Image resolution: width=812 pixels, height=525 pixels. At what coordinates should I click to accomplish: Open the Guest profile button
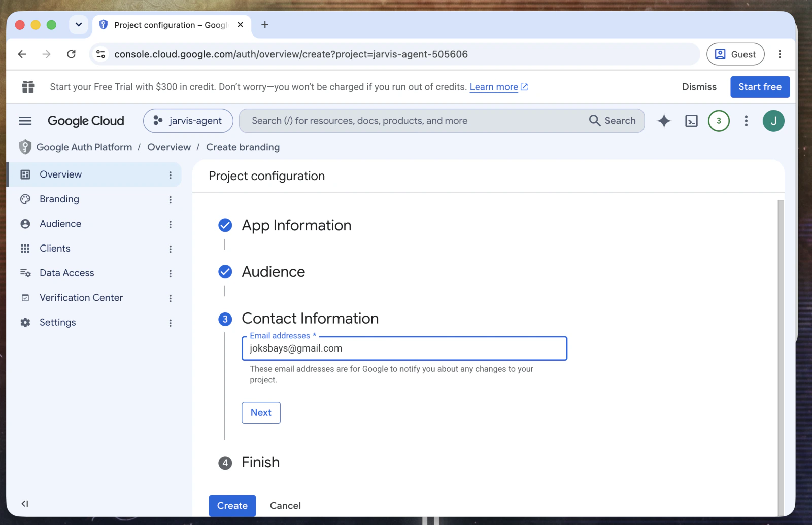click(735, 54)
